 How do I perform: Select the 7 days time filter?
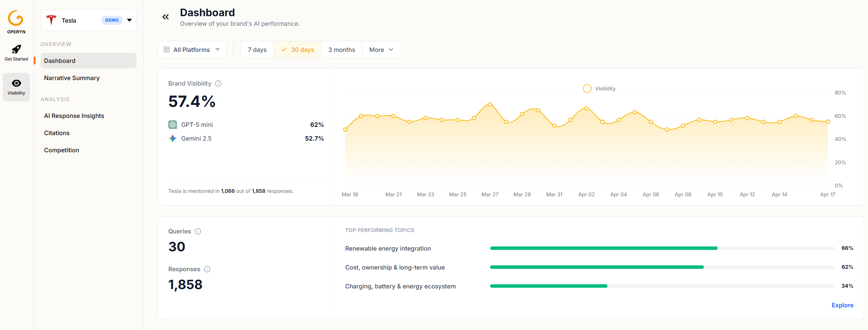coord(257,49)
